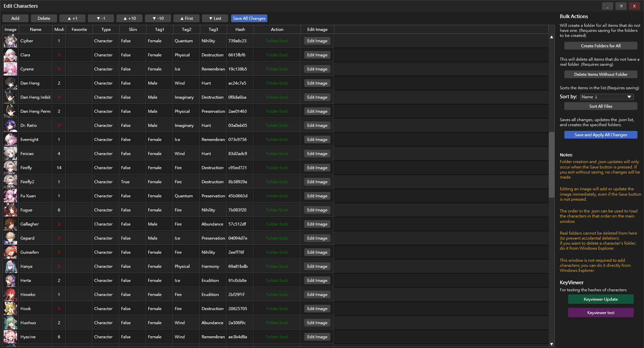This screenshot has height=348, width=644.
Task: Move selection up by one (+1)
Action: pyautogui.click(x=72, y=18)
